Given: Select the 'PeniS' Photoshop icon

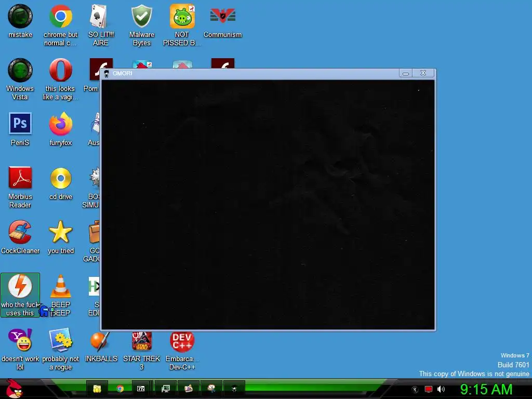Looking at the screenshot, I should pos(20,129).
